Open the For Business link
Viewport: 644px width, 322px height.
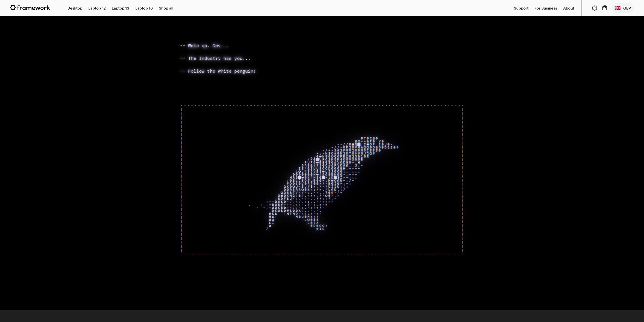[546, 8]
